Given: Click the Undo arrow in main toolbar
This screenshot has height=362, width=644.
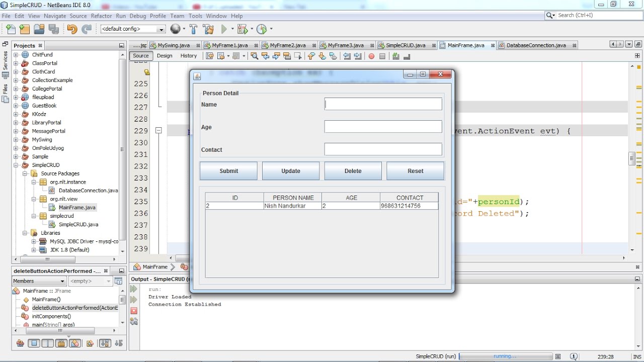Looking at the screenshot, I should [72, 29].
